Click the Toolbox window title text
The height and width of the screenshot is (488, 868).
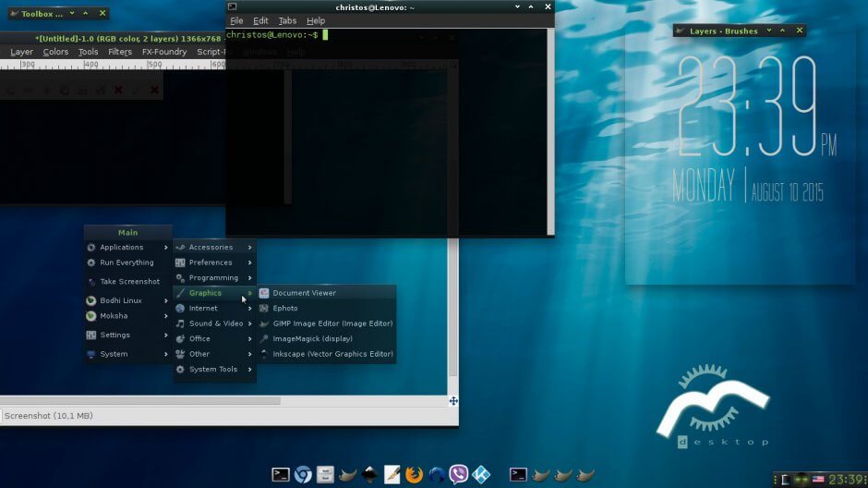pyautogui.click(x=42, y=14)
